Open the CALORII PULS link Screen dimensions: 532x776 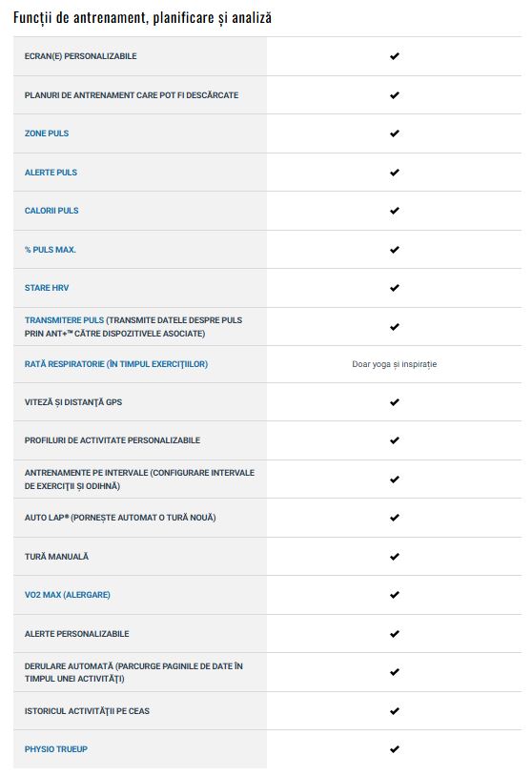[x=51, y=211]
